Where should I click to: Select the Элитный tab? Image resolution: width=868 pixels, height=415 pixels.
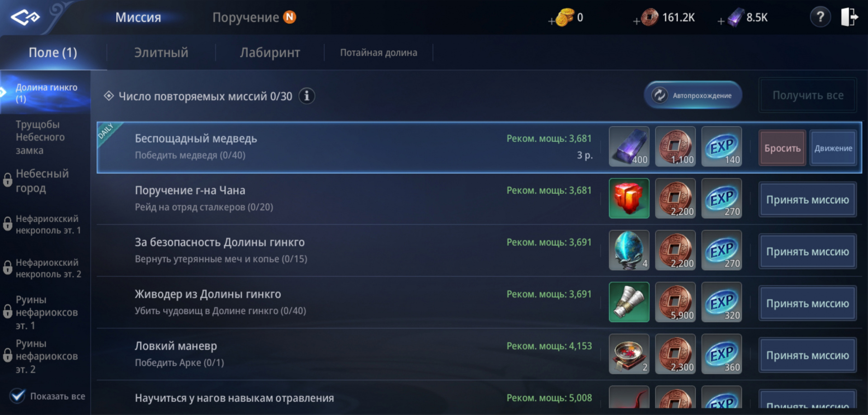pos(161,53)
